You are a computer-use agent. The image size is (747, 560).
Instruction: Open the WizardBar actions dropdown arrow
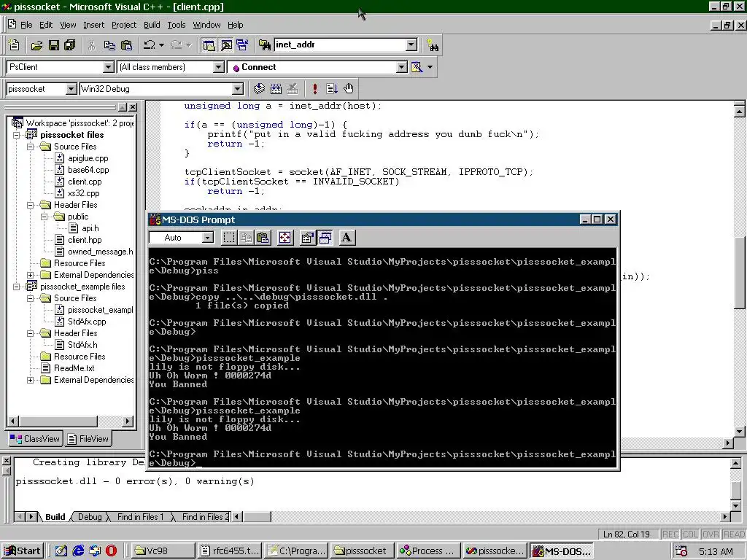(x=430, y=67)
